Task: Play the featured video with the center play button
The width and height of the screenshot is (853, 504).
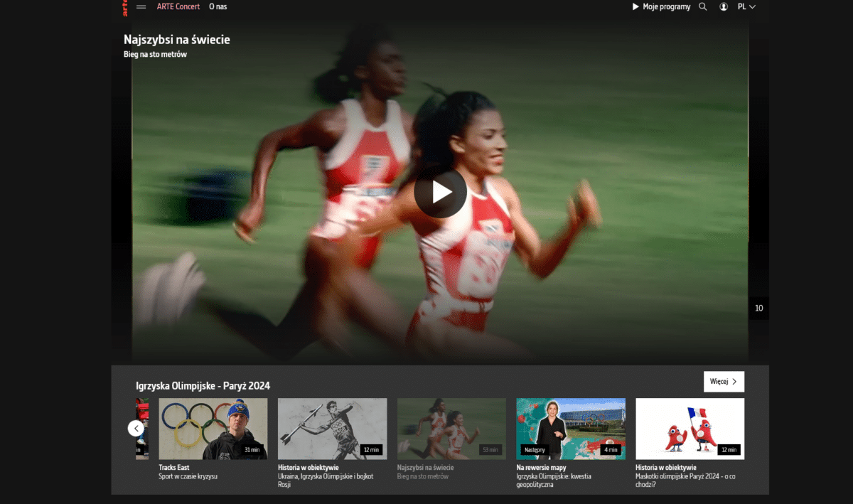Action: click(x=441, y=192)
